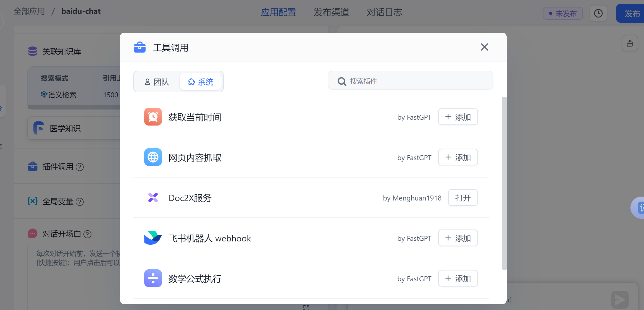Open the 对话日志 tab
The height and width of the screenshot is (310, 644).
384,12
